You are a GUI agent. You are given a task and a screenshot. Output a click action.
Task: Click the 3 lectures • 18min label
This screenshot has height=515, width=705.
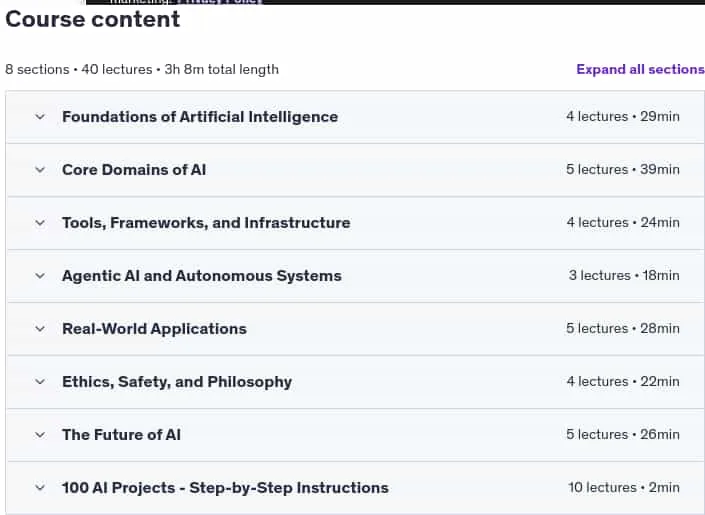(x=624, y=275)
